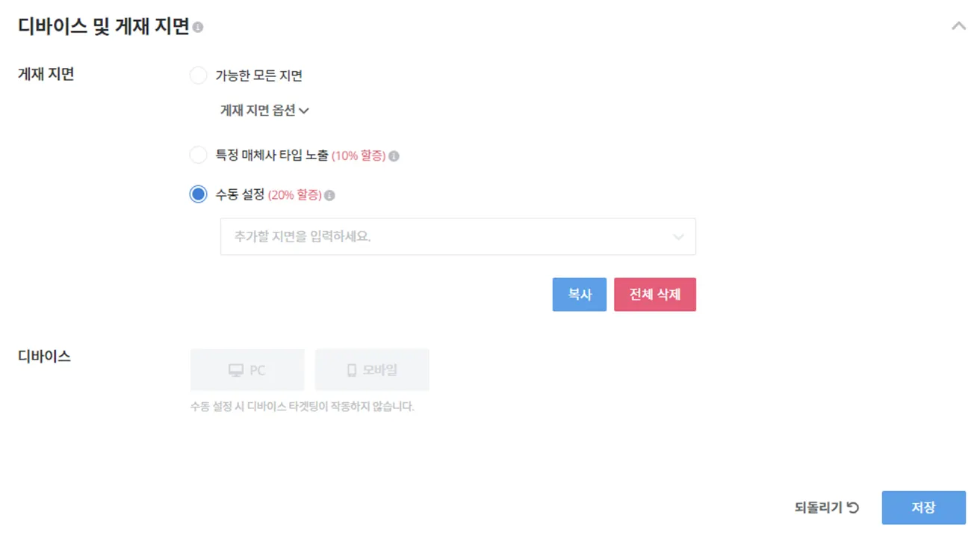
Task: Click info icon next to 20% 할증
Action: pos(329,196)
